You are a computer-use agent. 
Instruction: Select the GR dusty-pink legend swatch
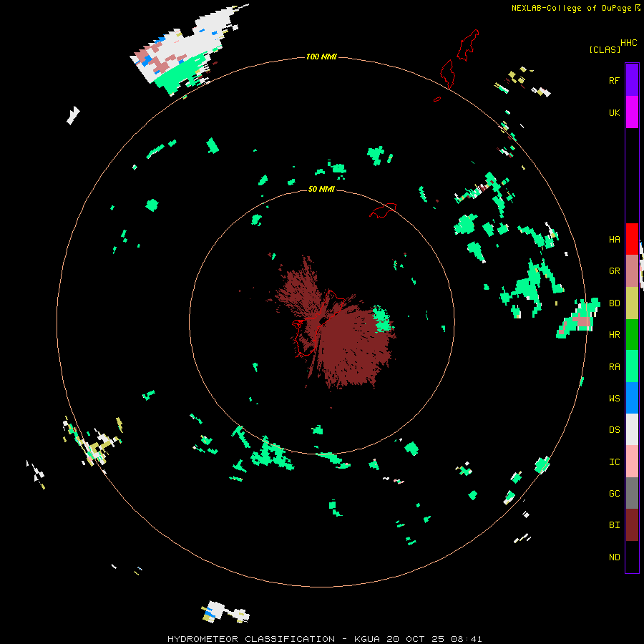[632, 270]
